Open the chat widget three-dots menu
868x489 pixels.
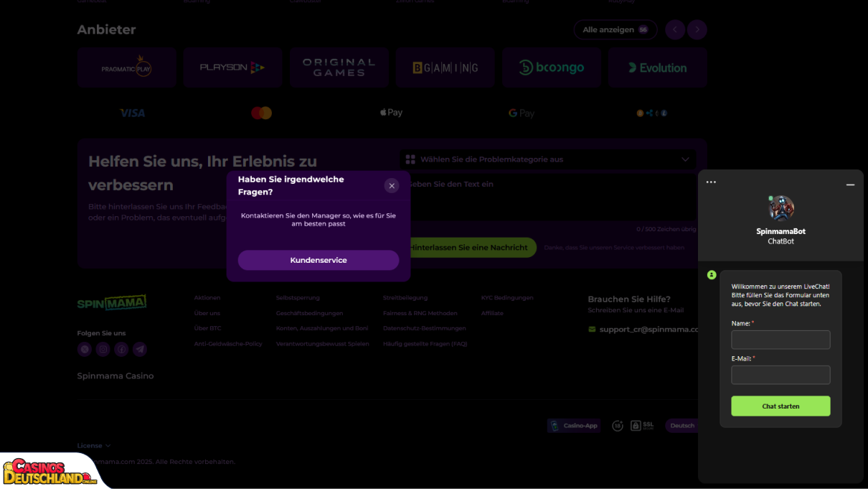(711, 182)
